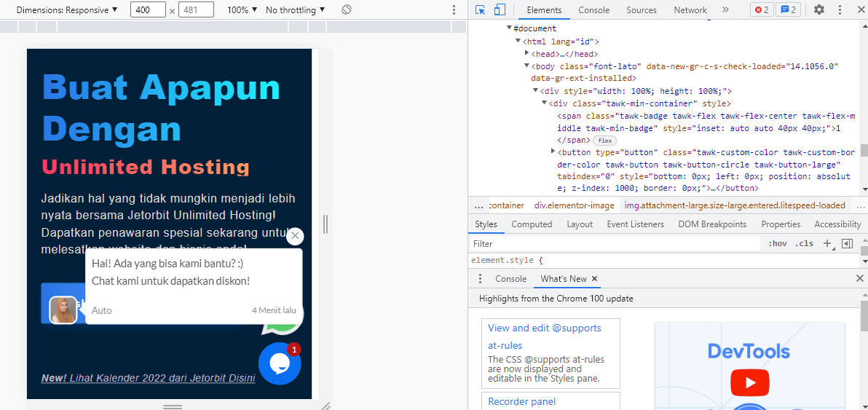
Task: Click the flex badge in DOM tree
Action: (x=604, y=141)
